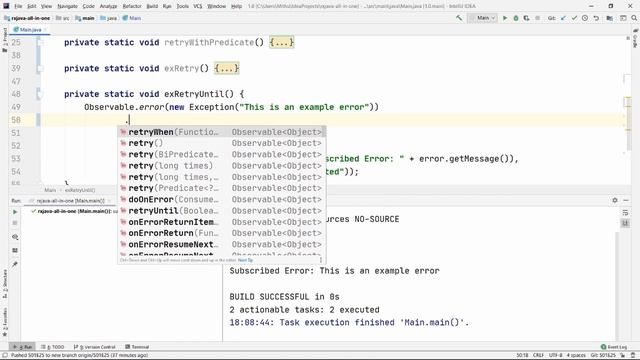Open Run panel settings gear
Screen dimensions: 640x360
(x=615, y=200)
